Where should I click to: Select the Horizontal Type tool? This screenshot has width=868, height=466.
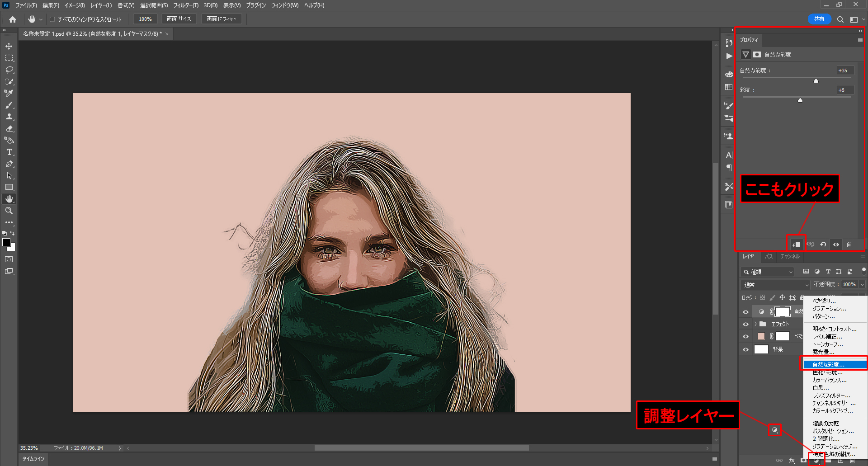[9, 152]
